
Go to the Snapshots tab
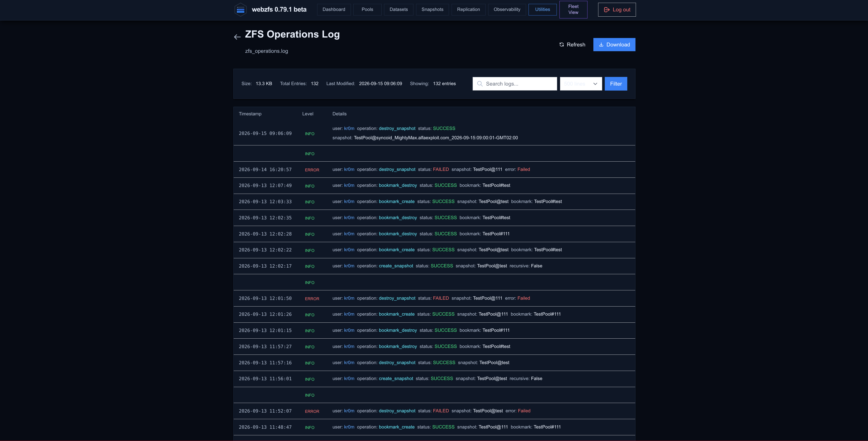pos(432,9)
